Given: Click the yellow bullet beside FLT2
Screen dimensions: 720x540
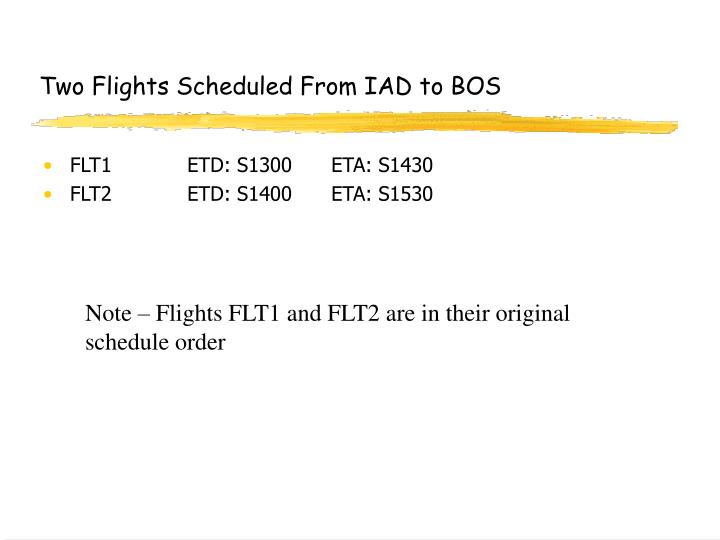Looking at the screenshot, I should point(48,194).
